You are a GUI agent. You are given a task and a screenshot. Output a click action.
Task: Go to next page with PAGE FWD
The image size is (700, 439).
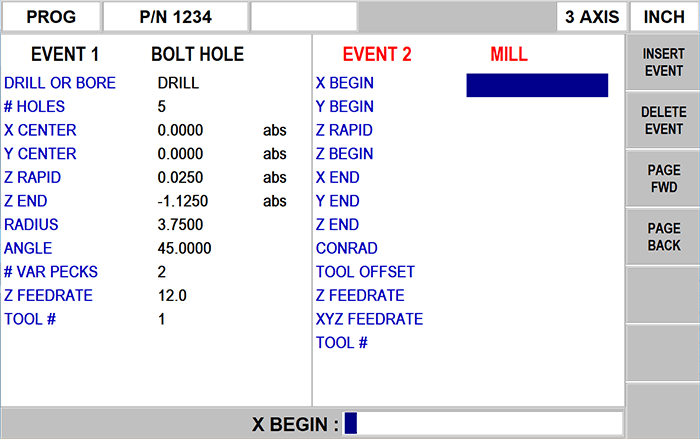click(660, 179)
